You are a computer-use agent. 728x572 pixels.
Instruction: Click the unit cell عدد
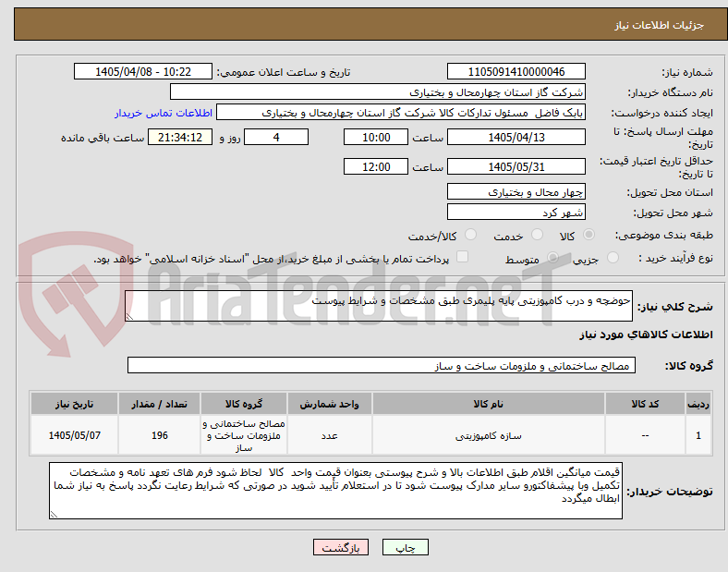(329, 435)
